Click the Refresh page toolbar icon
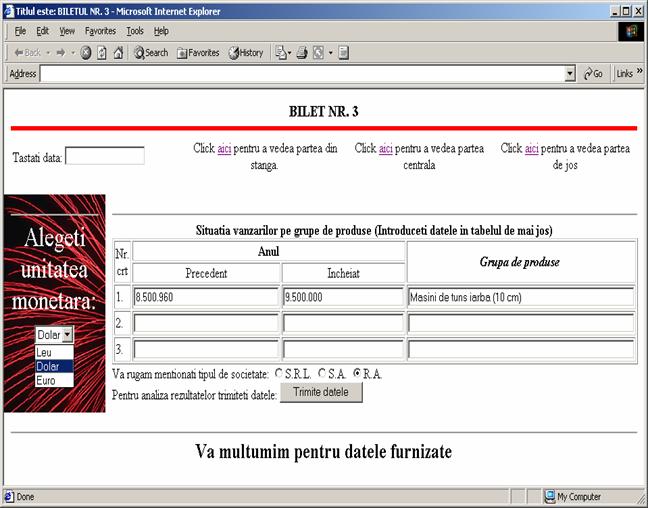Image resolution: width=648 pixels, height=508 pixels. 102,53
